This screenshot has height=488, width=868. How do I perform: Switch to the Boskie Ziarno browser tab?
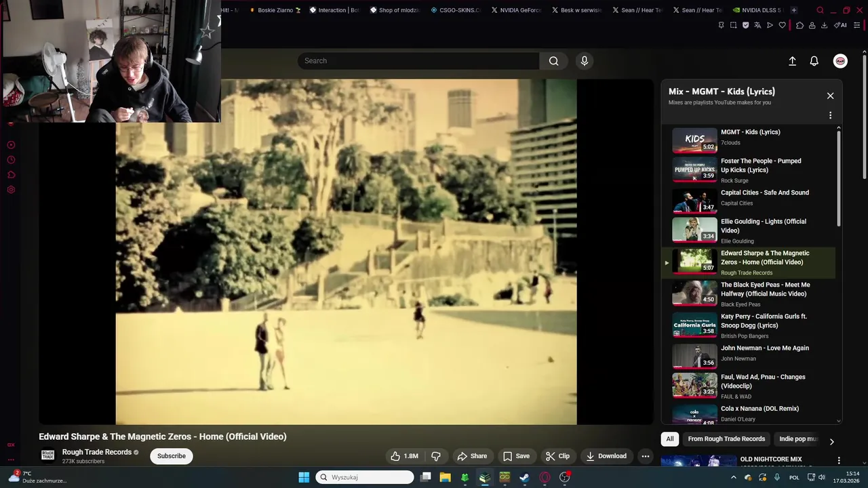[275, 10]
